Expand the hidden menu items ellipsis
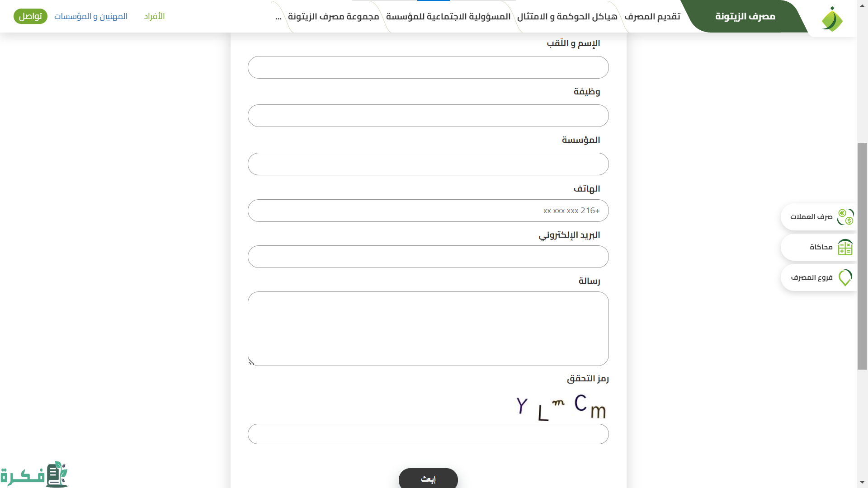 278,17
